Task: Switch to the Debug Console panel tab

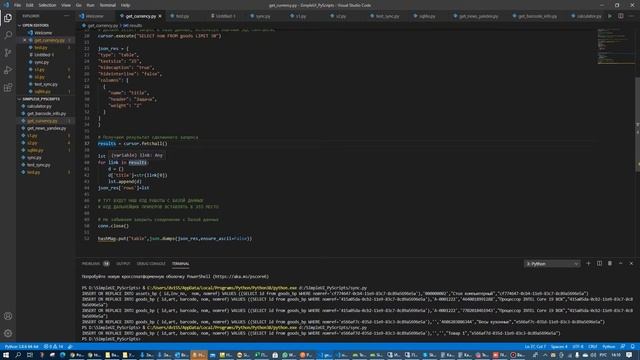Action: point(151,264)
